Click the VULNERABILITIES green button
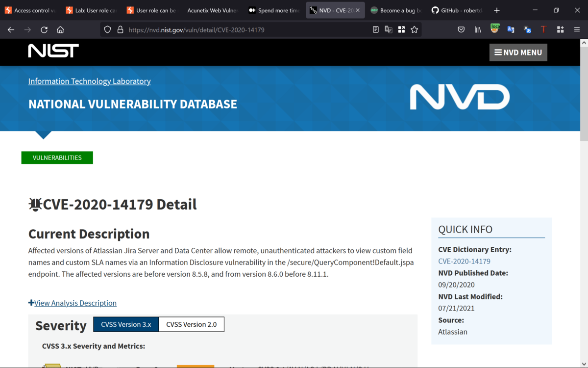 57,158
